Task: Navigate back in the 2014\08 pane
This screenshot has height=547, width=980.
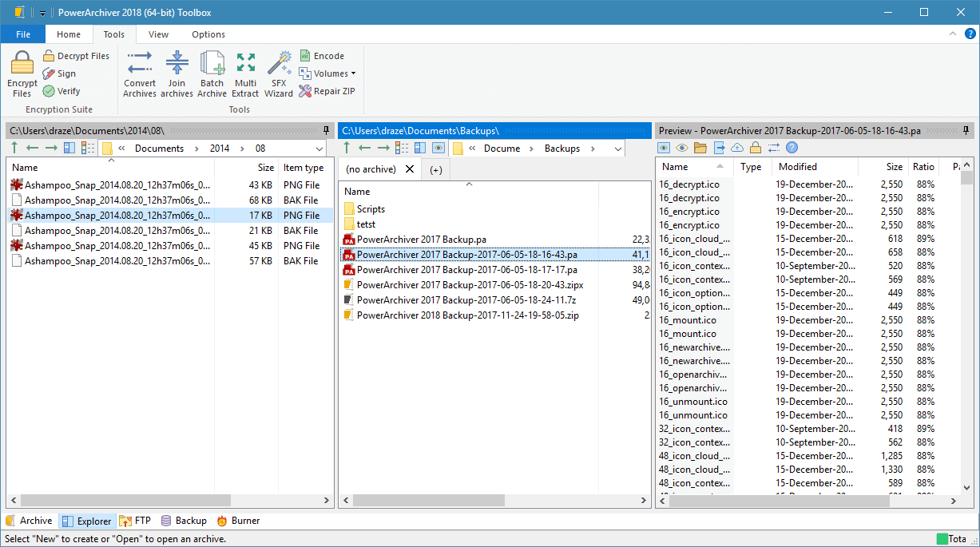Action: [33, 148]
